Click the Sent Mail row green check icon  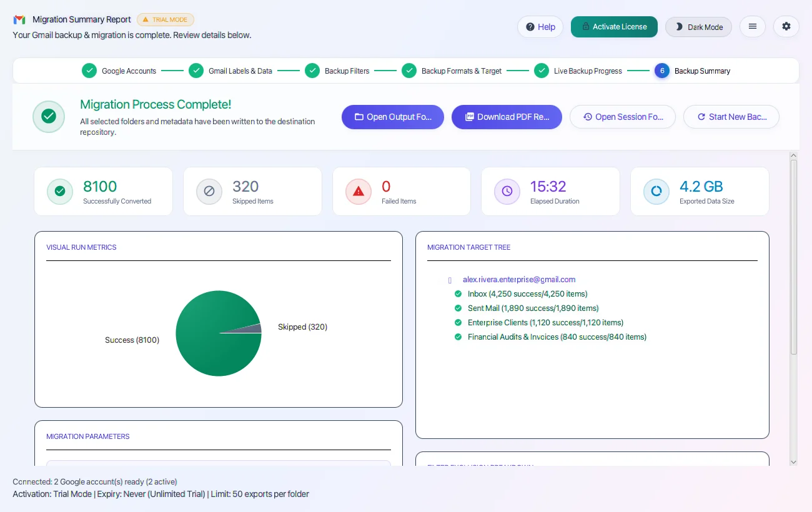click(x=458, y=308)
